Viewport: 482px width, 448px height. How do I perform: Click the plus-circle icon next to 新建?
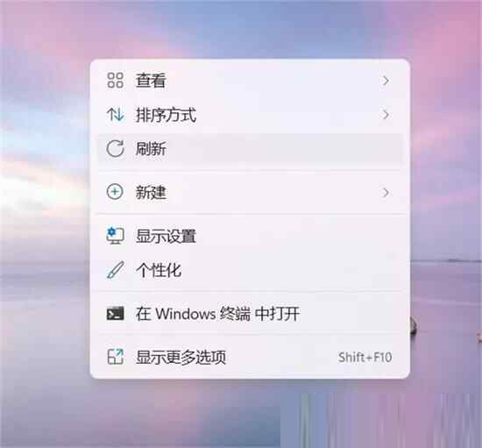tap(115, 192)
